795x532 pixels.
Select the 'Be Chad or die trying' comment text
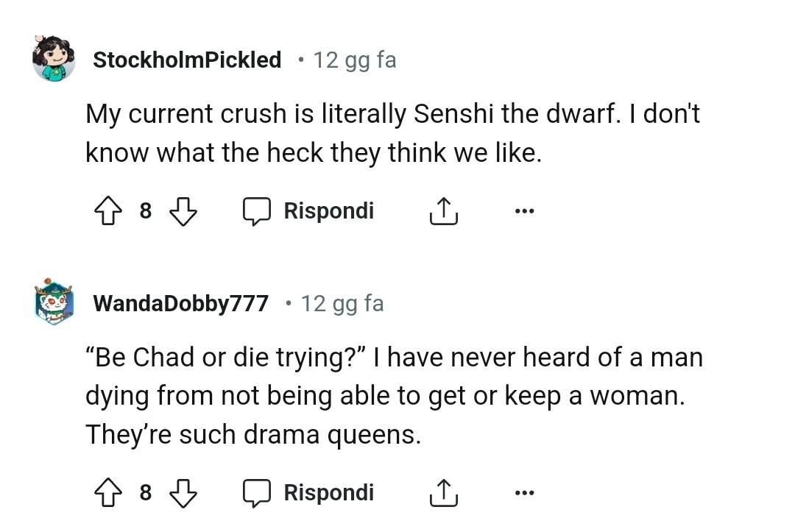pyautogui.click(x=394, y=396)
